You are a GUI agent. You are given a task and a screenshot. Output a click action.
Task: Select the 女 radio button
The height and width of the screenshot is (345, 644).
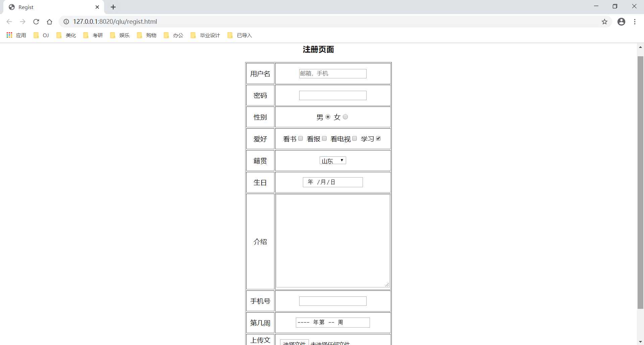pyautogui.click(x=345, y=117)
